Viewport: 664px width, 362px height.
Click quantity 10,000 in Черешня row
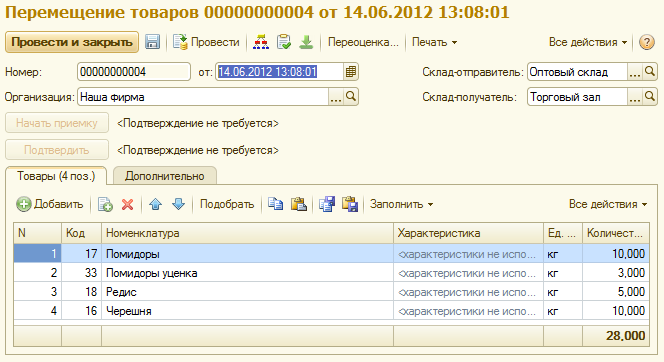(x=616, y=311)
